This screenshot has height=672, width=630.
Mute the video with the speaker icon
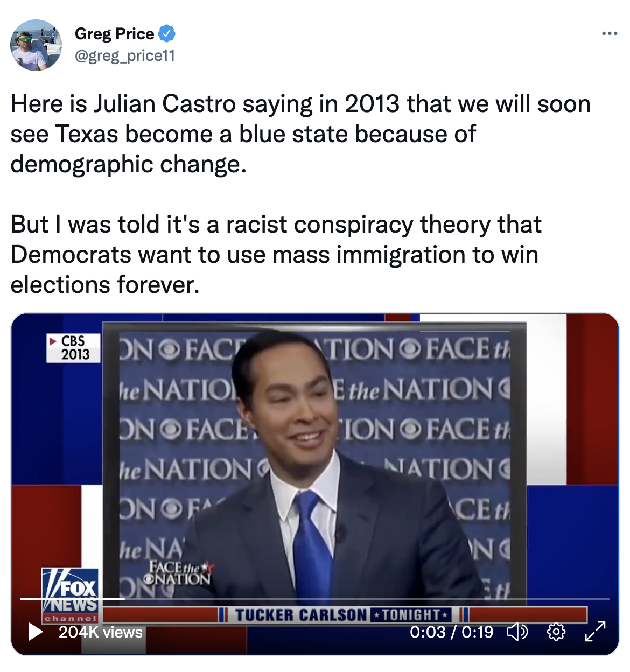[x=517, y=632]
